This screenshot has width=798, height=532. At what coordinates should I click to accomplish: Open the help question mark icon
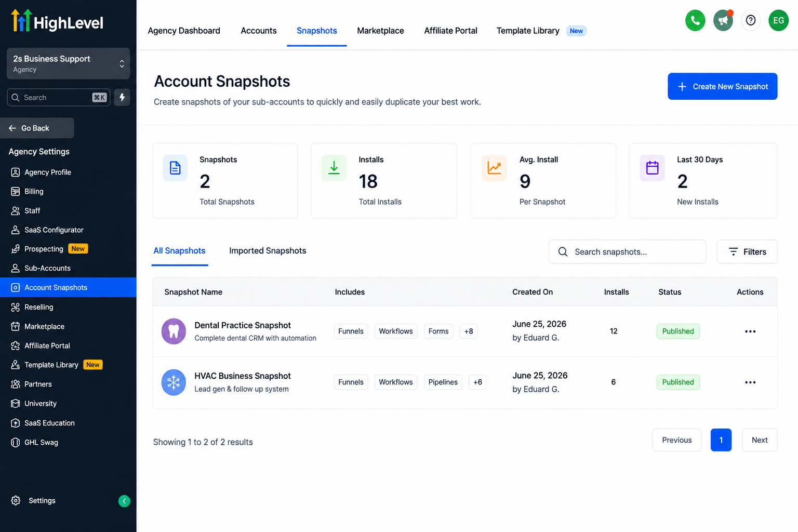tap(750, 21)
